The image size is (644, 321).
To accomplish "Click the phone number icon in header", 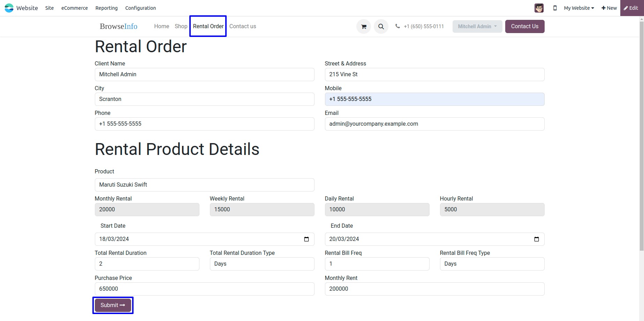I will point(397,26).
